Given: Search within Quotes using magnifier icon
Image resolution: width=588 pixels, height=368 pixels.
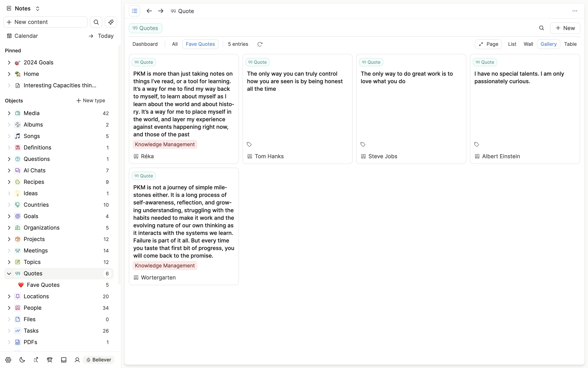Looking at the screenshot, I should [541, 28].
